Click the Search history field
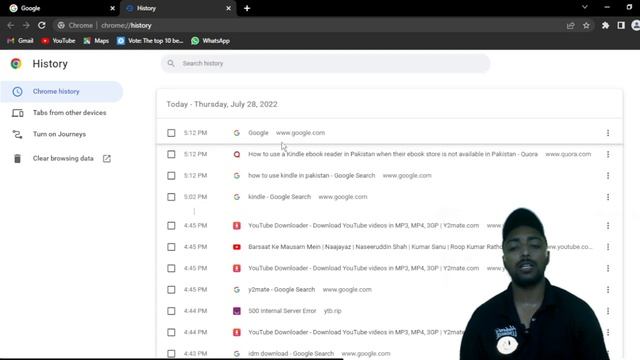640x360 pixels. (x=325, y=63)
